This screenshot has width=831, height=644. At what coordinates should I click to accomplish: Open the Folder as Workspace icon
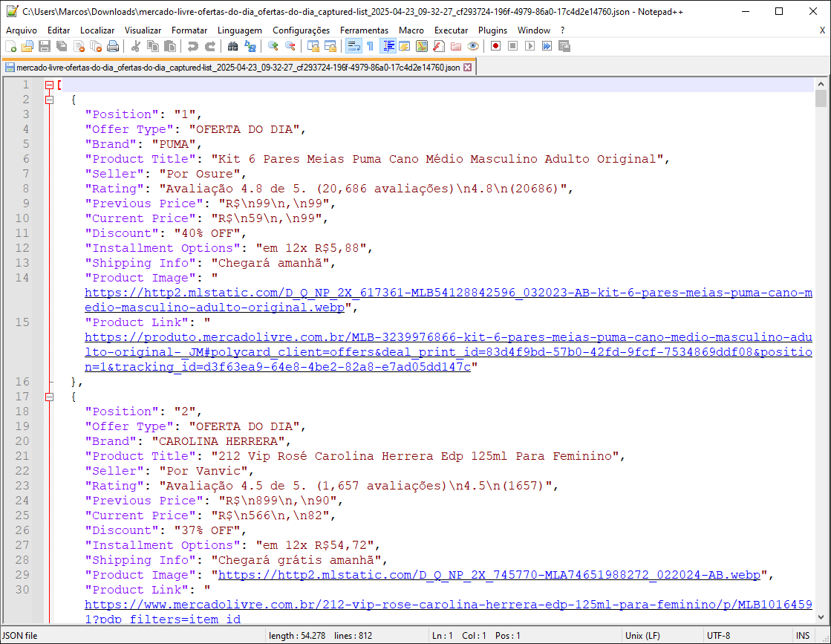[x=456, y=47]
